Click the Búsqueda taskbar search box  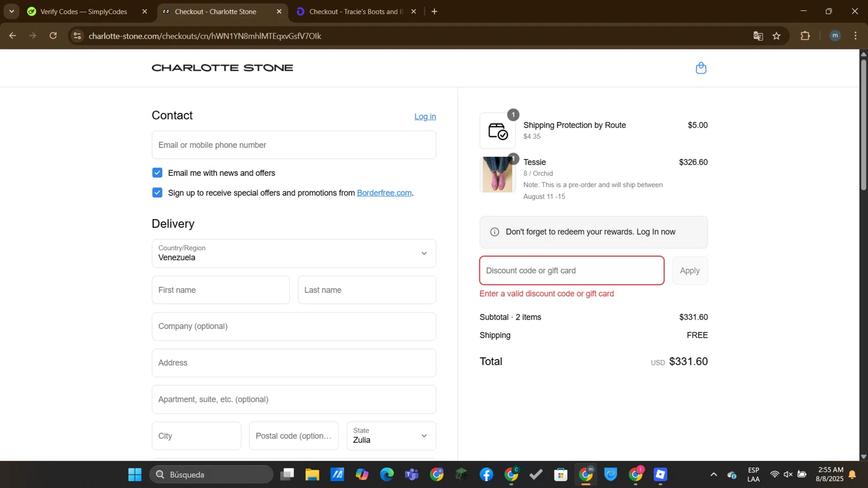(x=212, y=475)
